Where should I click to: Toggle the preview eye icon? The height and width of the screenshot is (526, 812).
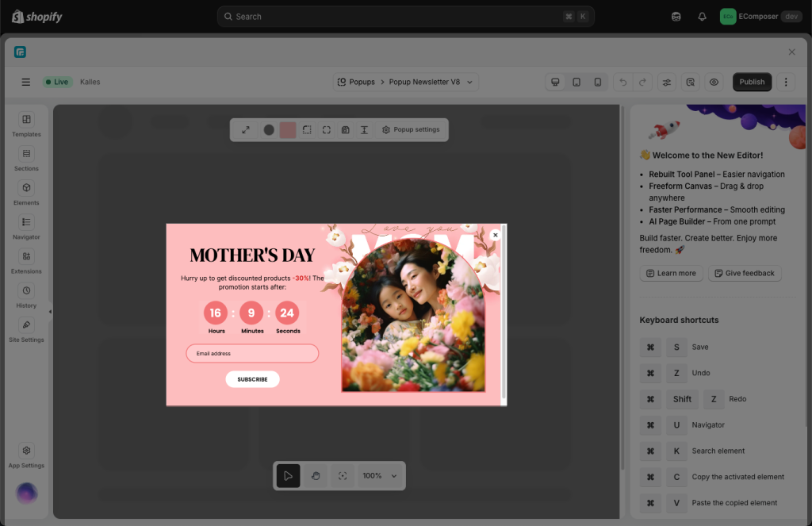pyautogui.click(x=714, y=82)
